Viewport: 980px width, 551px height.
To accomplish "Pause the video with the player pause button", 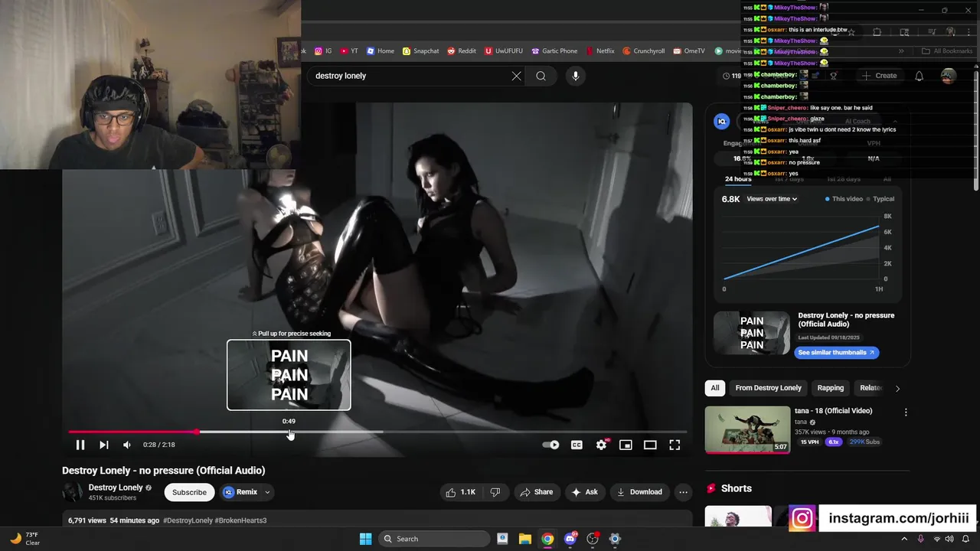I will (80, 445).
